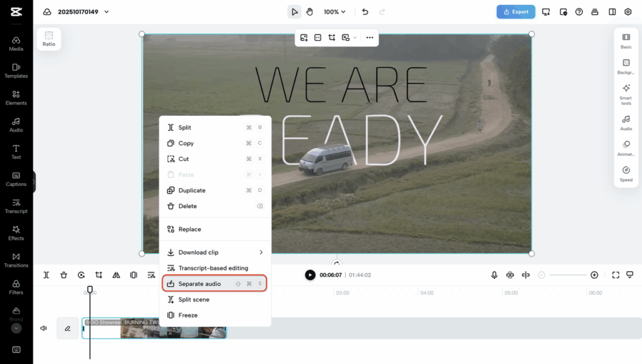Image resolution: width=642 pixels, height=364 pixels.
Task: Click the microphone record voiceover icon
Action: point(494,275)
